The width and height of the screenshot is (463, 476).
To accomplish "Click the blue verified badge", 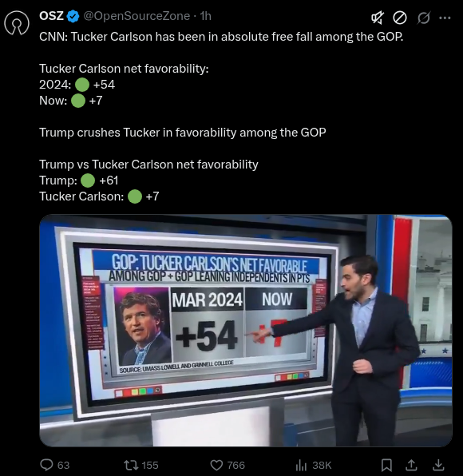I will pyautogui.click(x=73, y=16).
